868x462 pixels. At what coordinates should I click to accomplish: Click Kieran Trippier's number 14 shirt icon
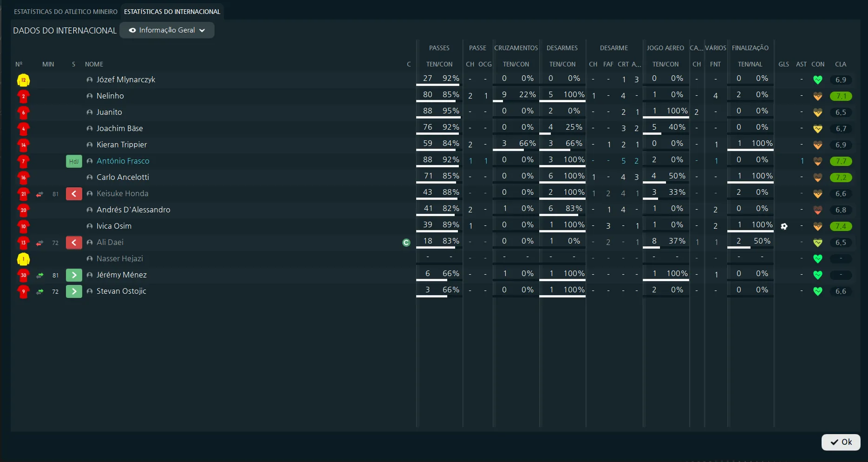(23, 145)
